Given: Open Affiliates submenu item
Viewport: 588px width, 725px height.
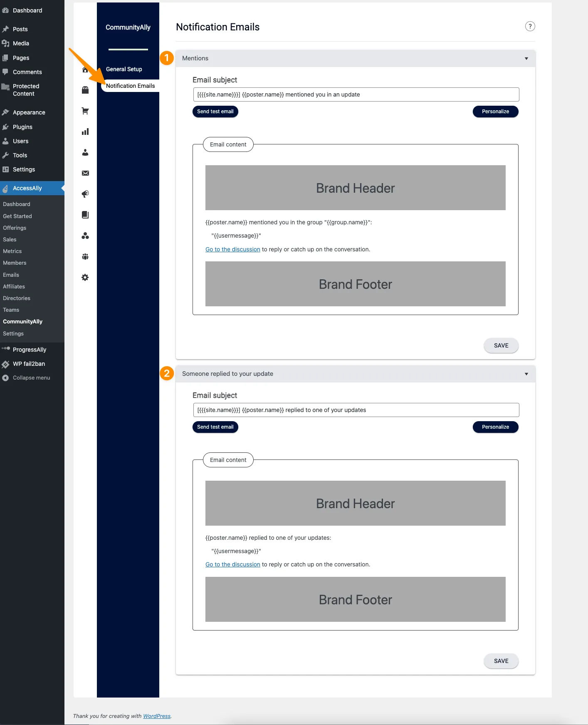Looking at the screenshot, I should pyautogui.click(x=14, y=287).
